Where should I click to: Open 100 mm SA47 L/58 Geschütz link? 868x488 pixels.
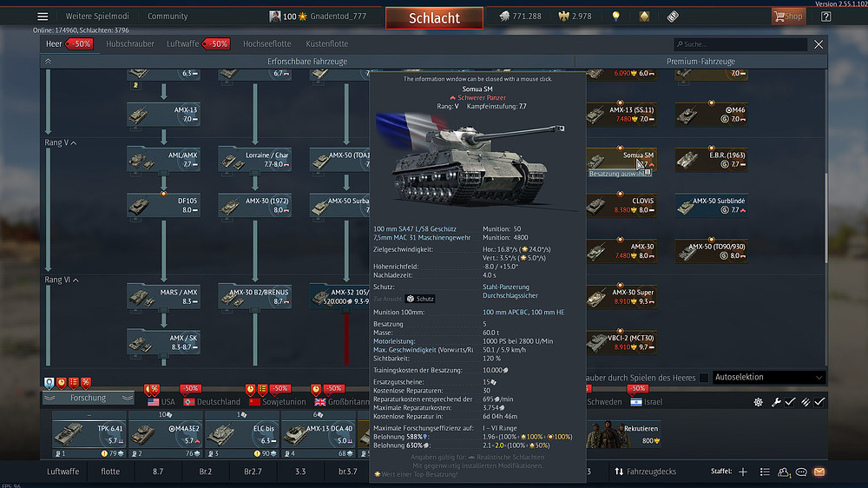tap(415, 228)
